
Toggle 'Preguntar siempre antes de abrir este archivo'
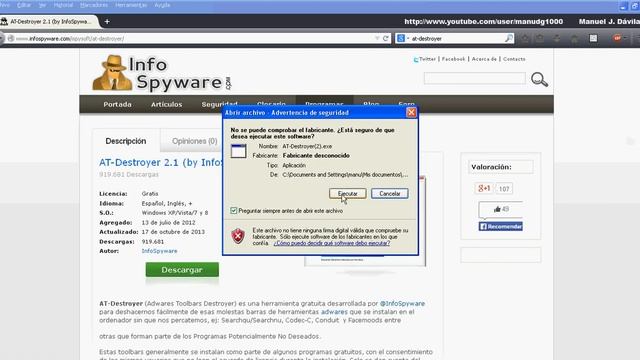click(233, 211)
